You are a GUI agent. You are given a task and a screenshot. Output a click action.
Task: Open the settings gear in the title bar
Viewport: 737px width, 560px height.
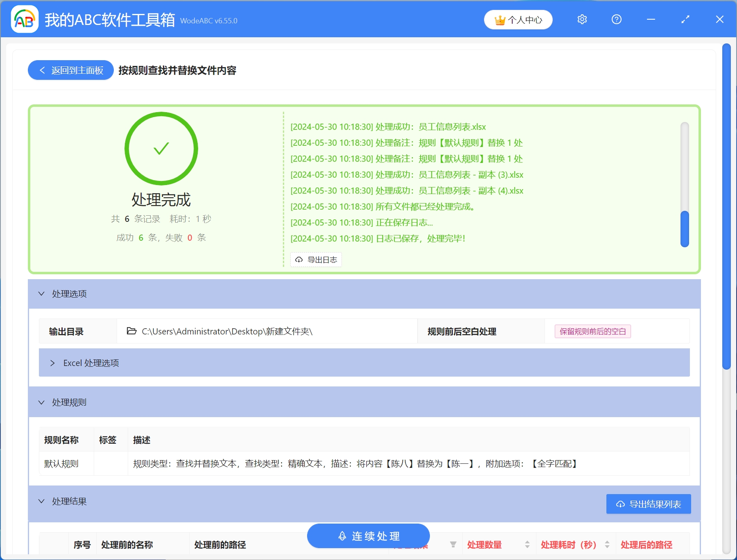pyautogui.click(x=582, y=19)
